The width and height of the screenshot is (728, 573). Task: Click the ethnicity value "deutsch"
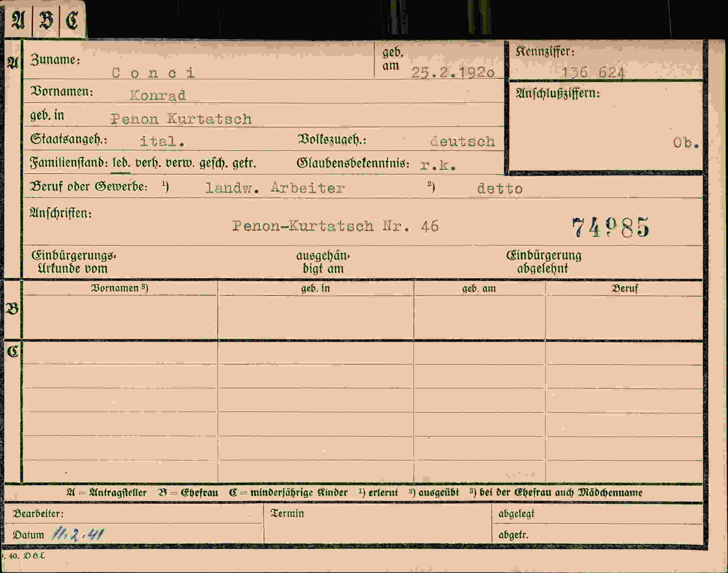click(462, 142)
